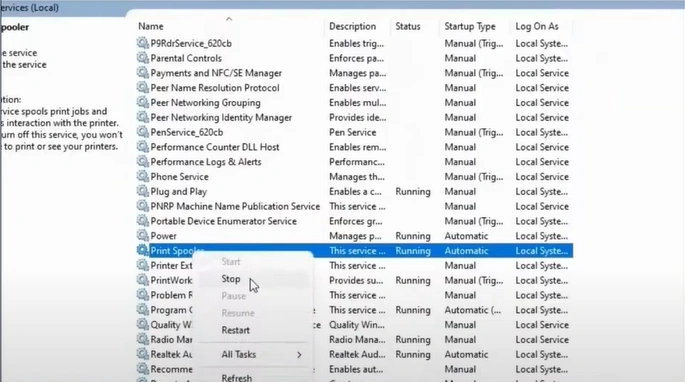The width and height of the screenshot is (685, 382).
Task: Select the Phone Service name
Action: point(180,177)
